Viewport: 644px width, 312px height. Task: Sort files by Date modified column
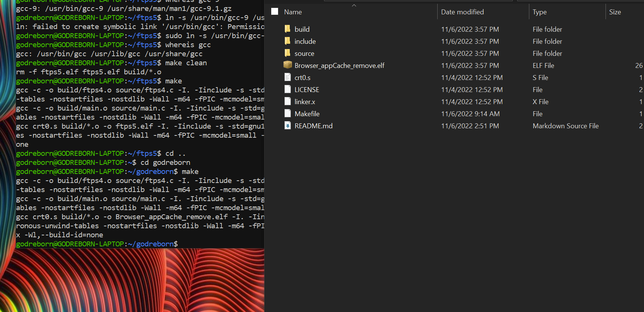[462, 12]
